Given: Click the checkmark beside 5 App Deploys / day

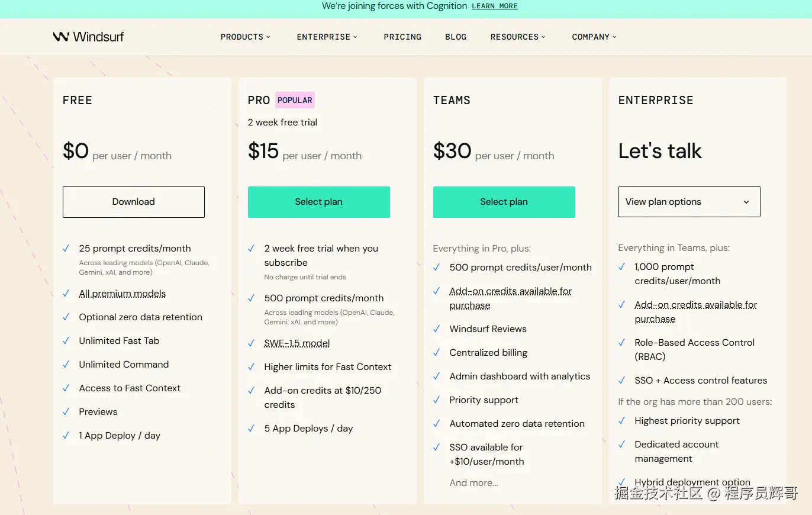Looking at the screenshot, I should click(252, 429).
